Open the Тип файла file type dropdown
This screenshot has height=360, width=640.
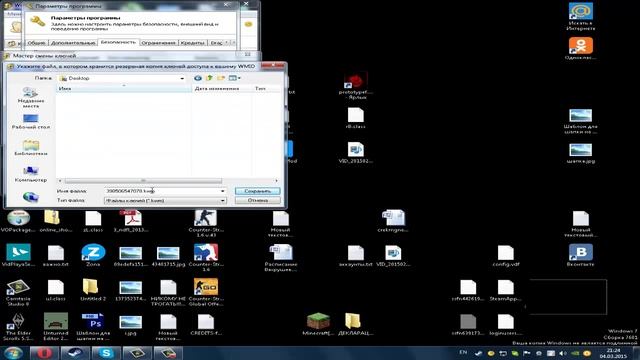click(x=165, y=200)
